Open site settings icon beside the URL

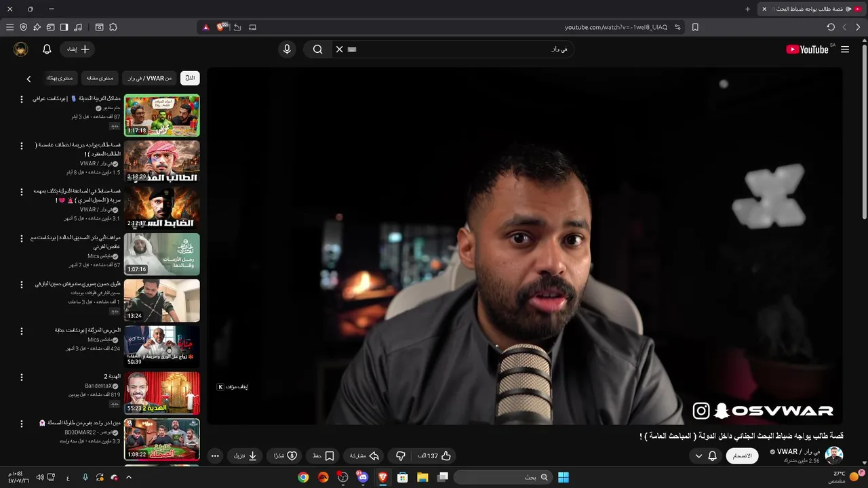click(677, 27)
